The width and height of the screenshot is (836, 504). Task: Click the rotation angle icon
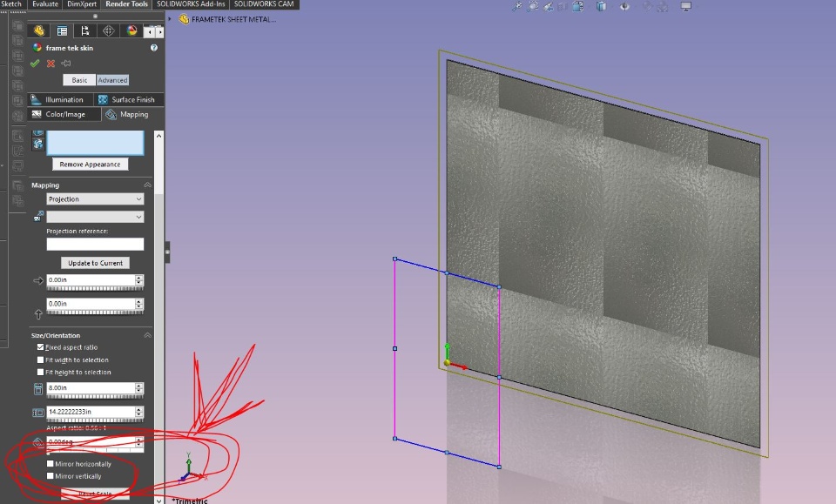37,442
